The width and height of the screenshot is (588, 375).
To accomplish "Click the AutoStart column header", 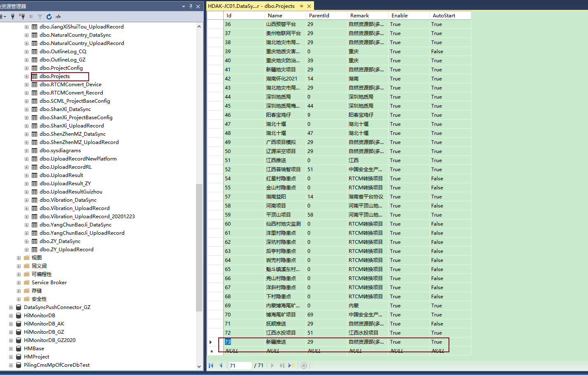I will [x=450, y=16].
